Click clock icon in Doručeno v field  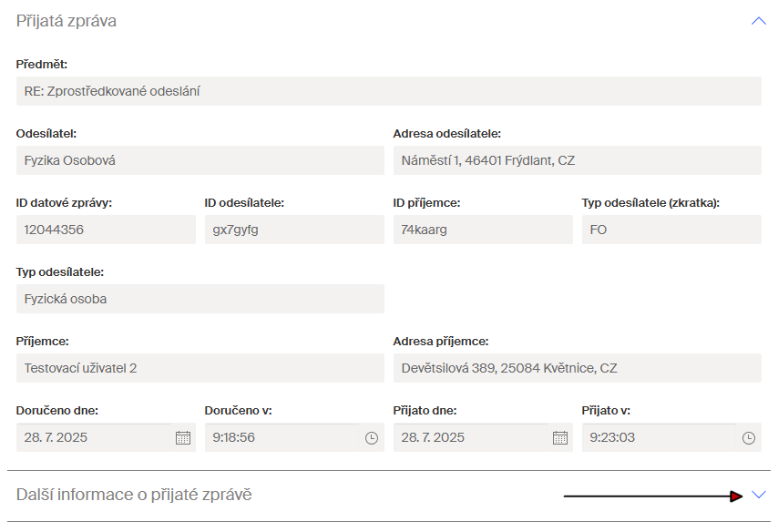coord(372,438)
